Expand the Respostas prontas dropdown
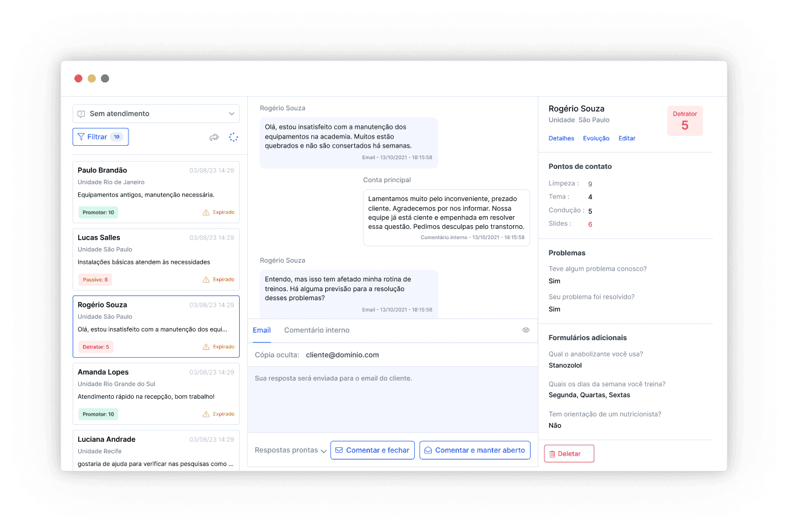 pos(291,450)
